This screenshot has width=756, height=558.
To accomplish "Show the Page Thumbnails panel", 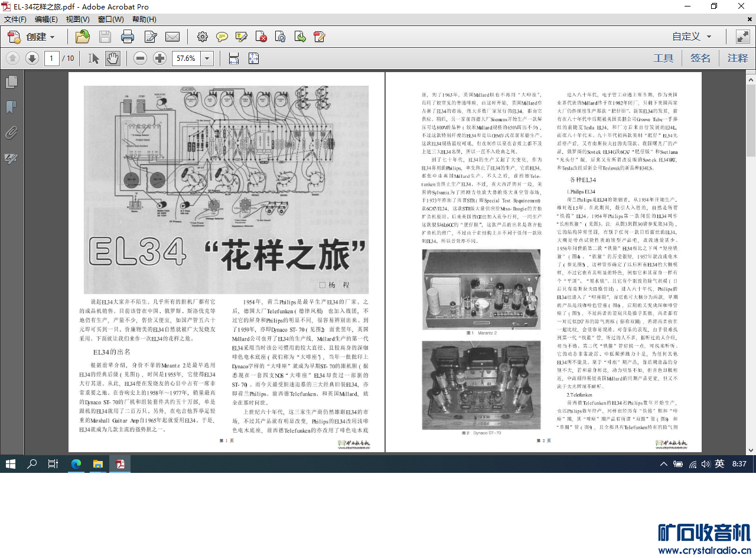I will pyautogui.click(x=11, y=82).
